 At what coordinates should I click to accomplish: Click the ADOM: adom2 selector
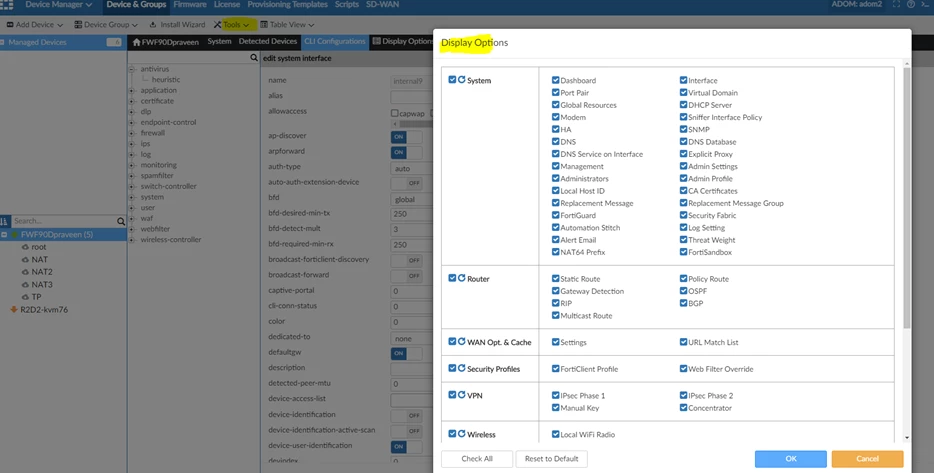click(857, 4)
